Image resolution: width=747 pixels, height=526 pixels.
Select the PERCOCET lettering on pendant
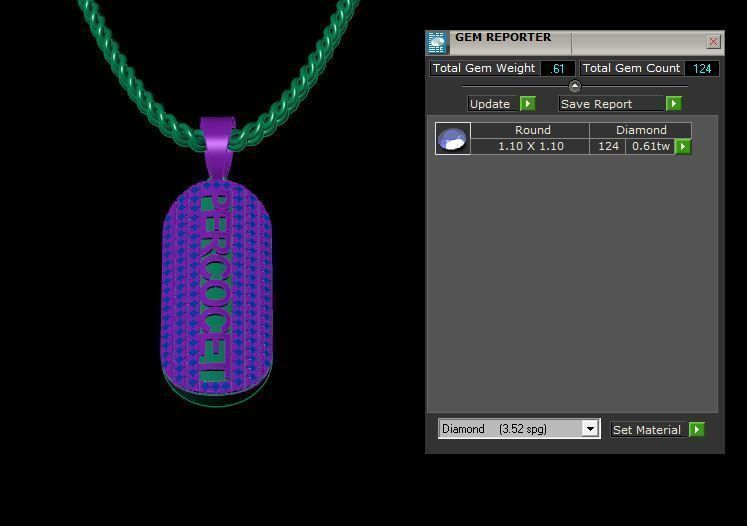pos(215,286)
